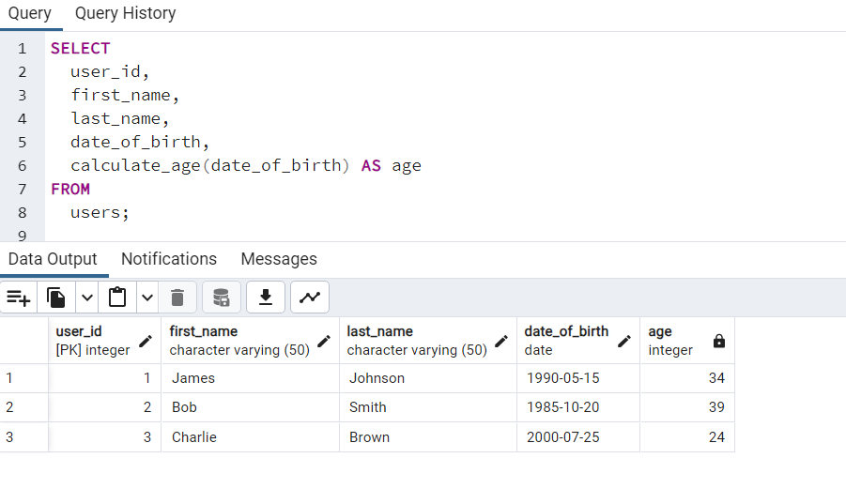
Task: Download results with the download icon
Action: [x=266, y=298]
